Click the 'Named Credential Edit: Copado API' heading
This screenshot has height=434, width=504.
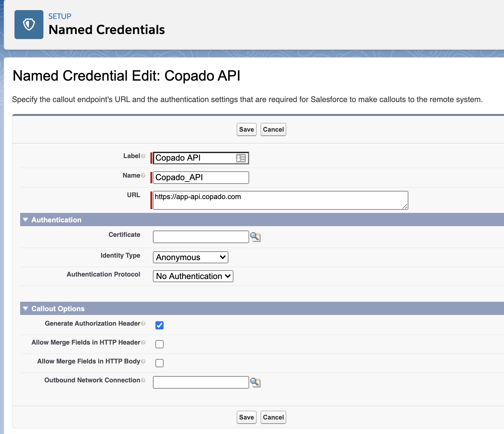pos(126,76)
